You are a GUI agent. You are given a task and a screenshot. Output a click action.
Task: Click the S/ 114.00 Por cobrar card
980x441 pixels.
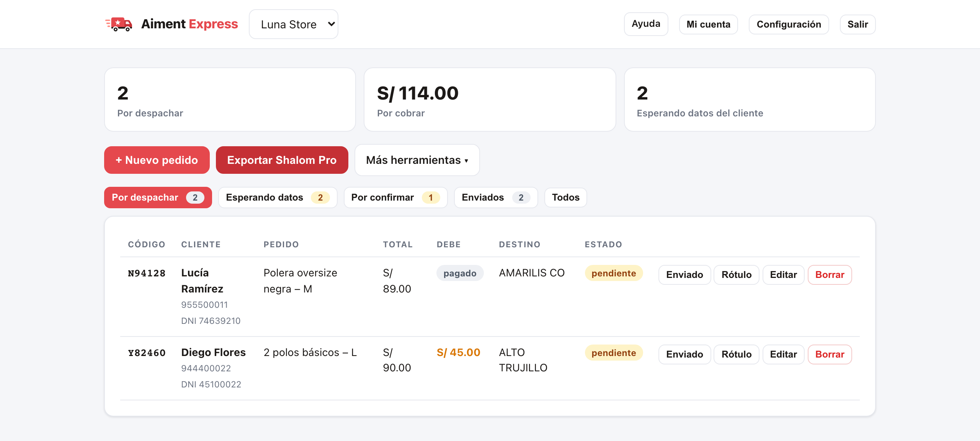pyautogui.click(x=490, y=100)
